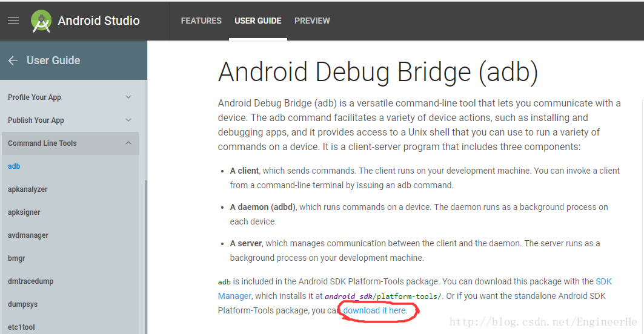The width and height of the screenshot is (644, 334).
Task: Click the download it here link
Action: [375, 310]
